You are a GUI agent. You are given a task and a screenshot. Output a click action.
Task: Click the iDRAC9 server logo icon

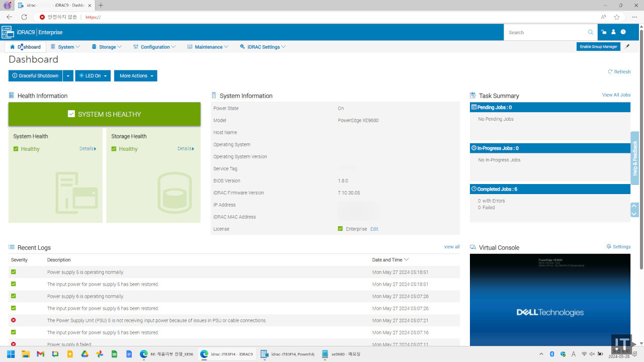[8, 32]
